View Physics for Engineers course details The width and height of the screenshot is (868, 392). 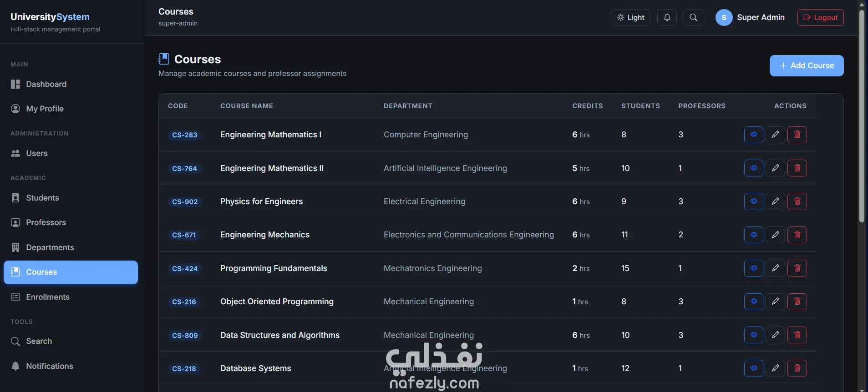pos(753,201)
